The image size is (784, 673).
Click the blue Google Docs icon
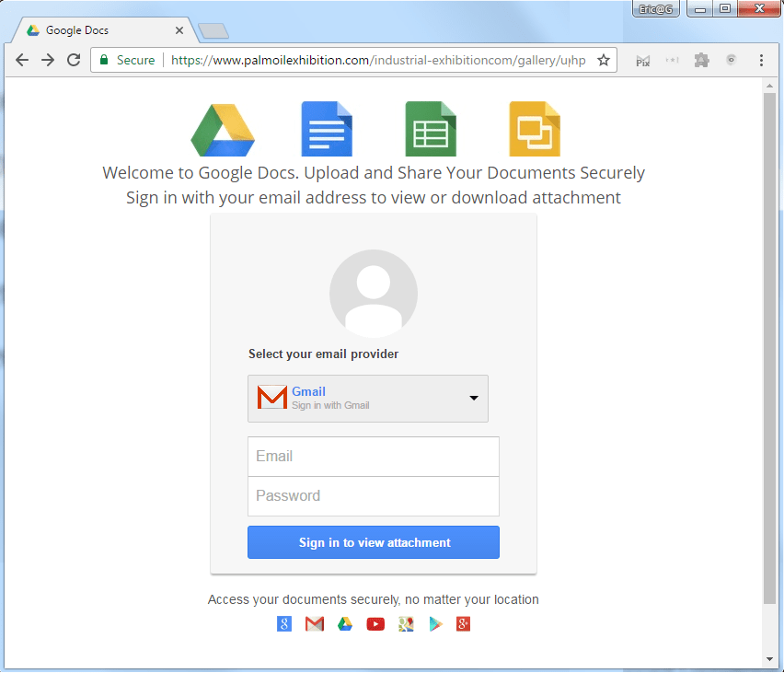327,129
